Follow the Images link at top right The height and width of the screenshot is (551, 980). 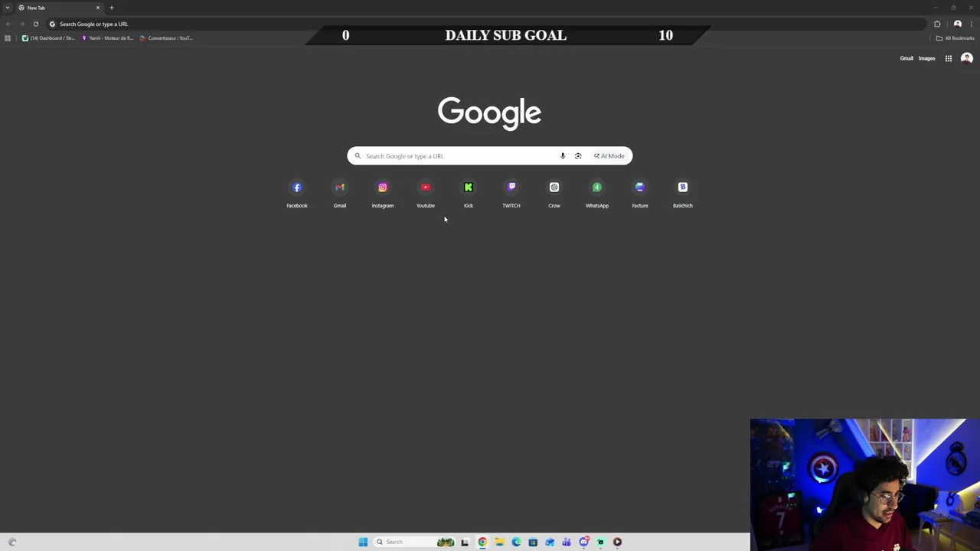927,58
